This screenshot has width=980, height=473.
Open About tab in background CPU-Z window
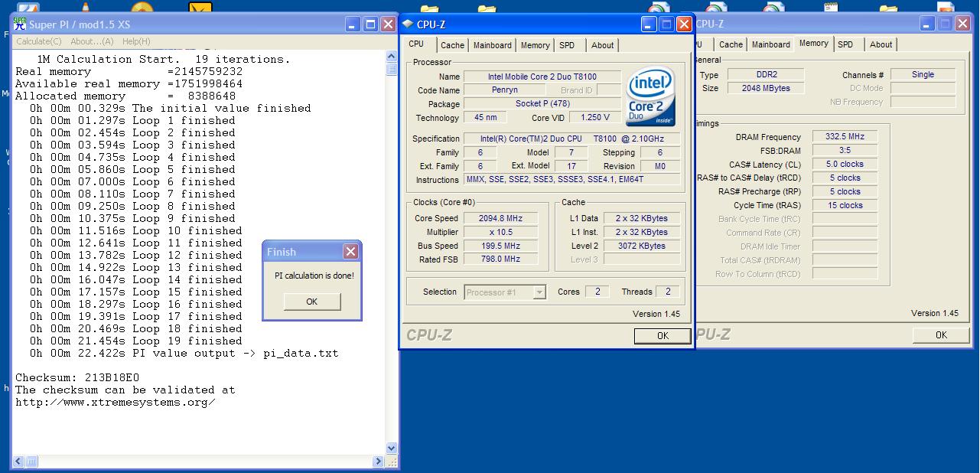(x=881, y=44)
